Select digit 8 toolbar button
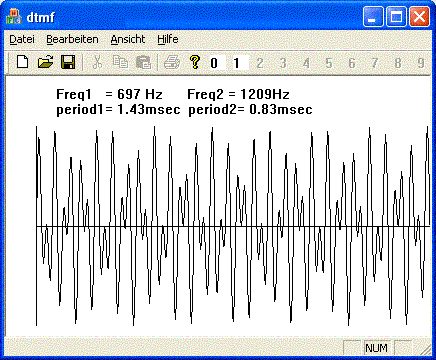Viewport: 436px width, 360px height. point(398,63)
